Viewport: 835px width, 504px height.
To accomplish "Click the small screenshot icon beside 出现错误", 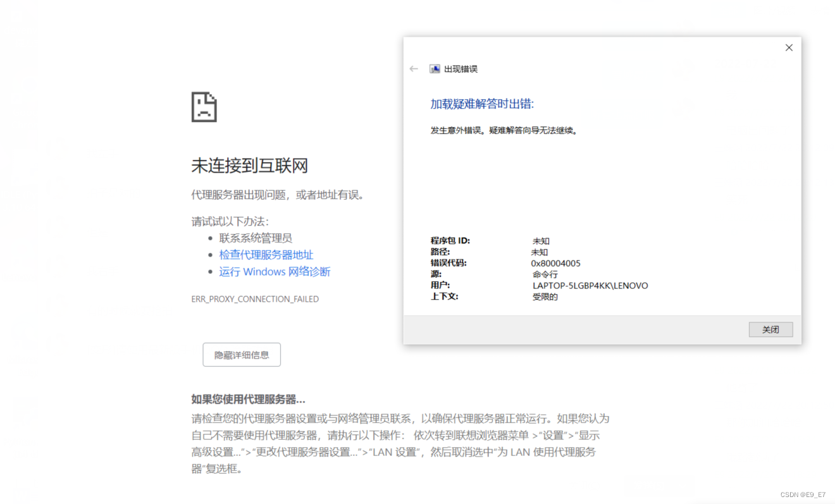I will (434, 68).
